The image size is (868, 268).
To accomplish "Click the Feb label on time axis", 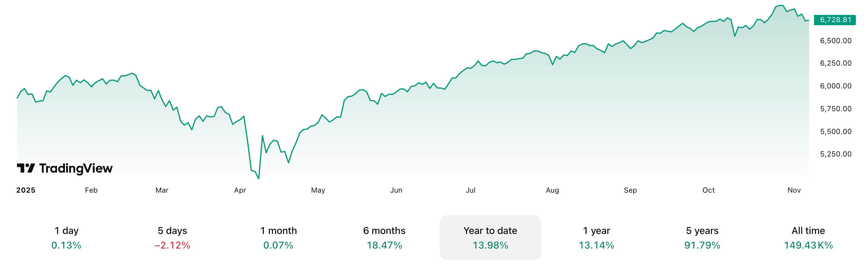I will click(91, 190).
